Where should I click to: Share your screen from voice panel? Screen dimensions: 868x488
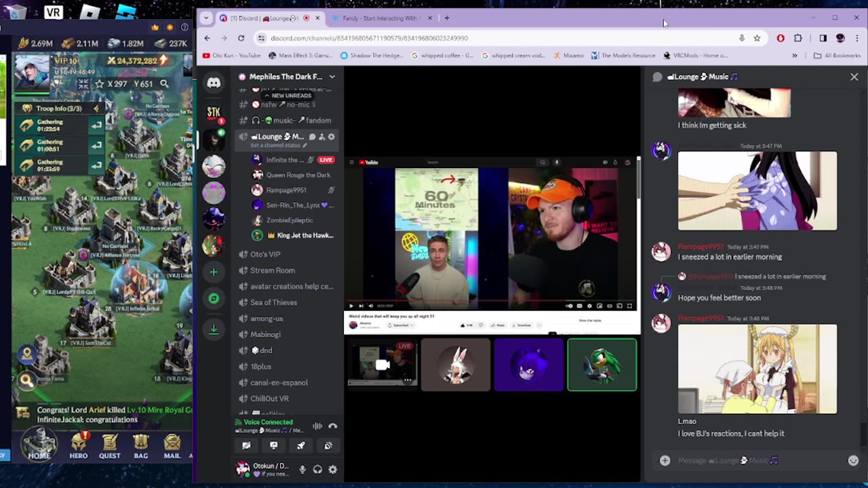(273, 445)
